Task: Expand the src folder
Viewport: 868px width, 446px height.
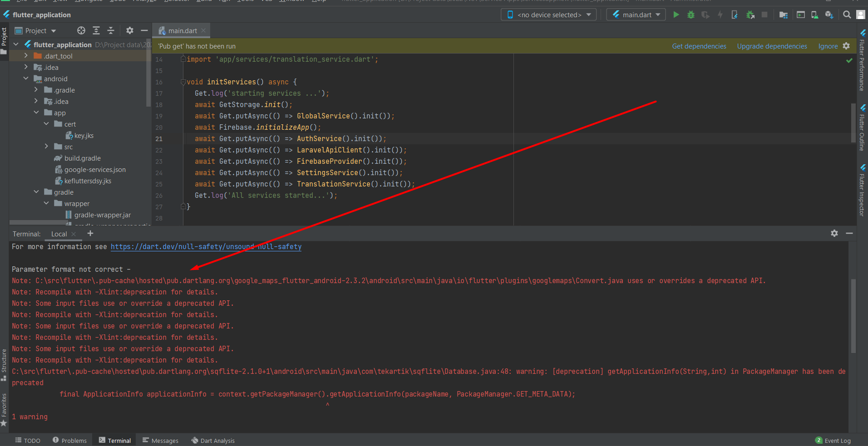Action: point(46,147)
